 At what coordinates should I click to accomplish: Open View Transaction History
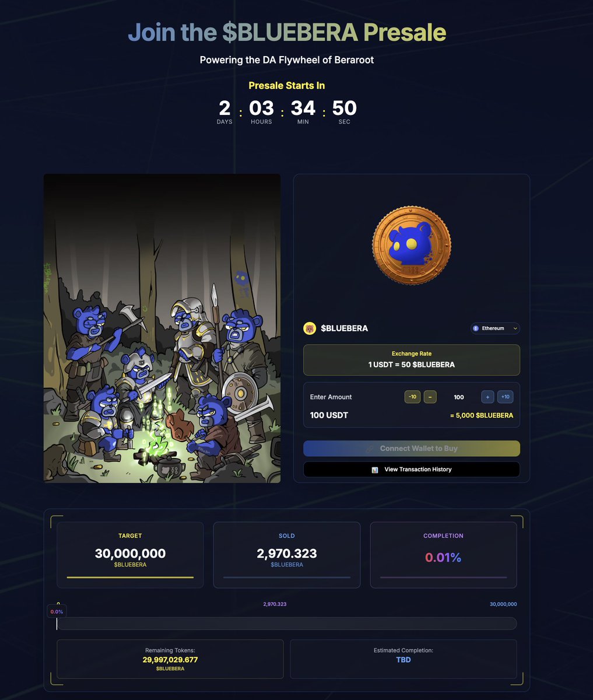pos(412,470)
